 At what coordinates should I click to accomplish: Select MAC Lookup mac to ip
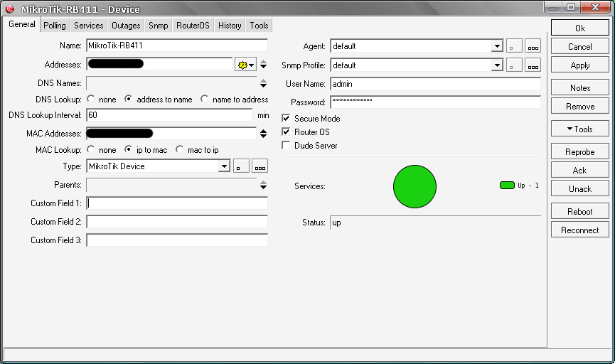coord(179,149)
